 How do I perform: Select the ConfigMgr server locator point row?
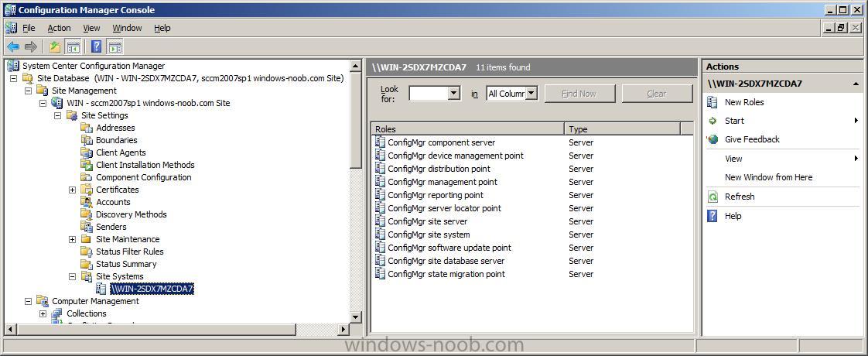532,208
